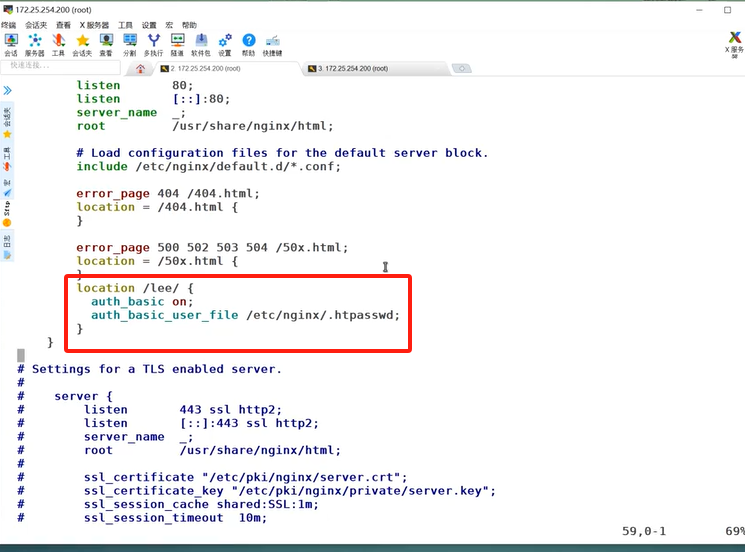Click the 'ssl_session_timeout 10m;' line
745x552 pixels.
click(176, 518)
